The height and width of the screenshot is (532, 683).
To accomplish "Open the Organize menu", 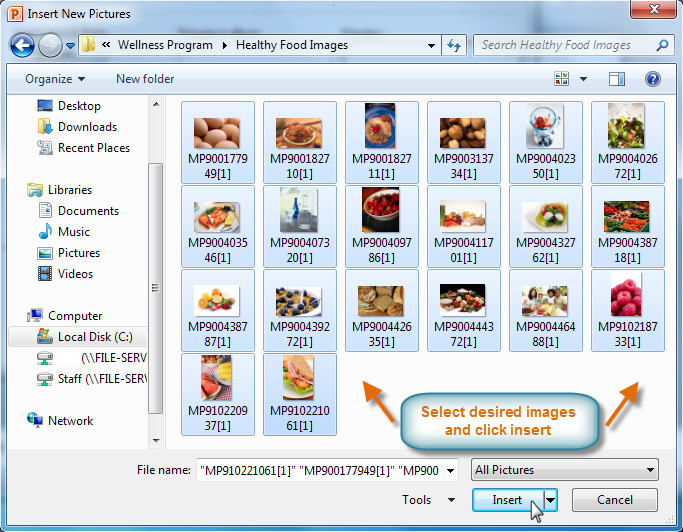I will tap(55, 79).
